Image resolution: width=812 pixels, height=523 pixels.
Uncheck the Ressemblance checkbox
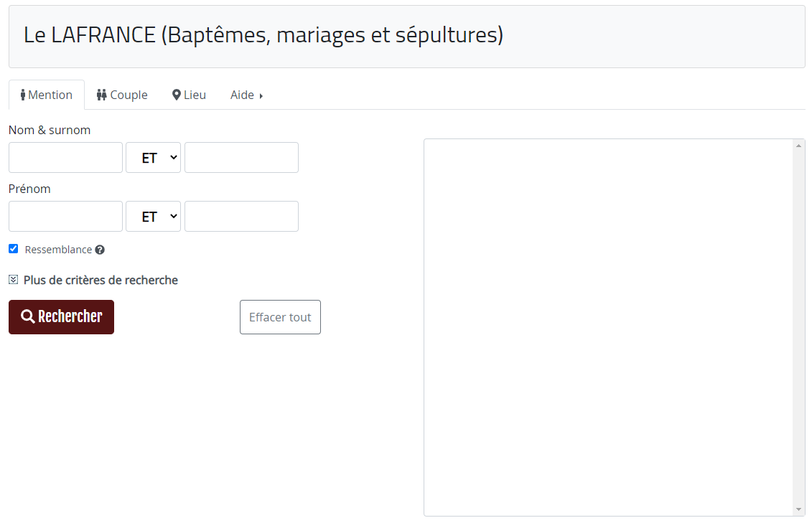[14, 249]
